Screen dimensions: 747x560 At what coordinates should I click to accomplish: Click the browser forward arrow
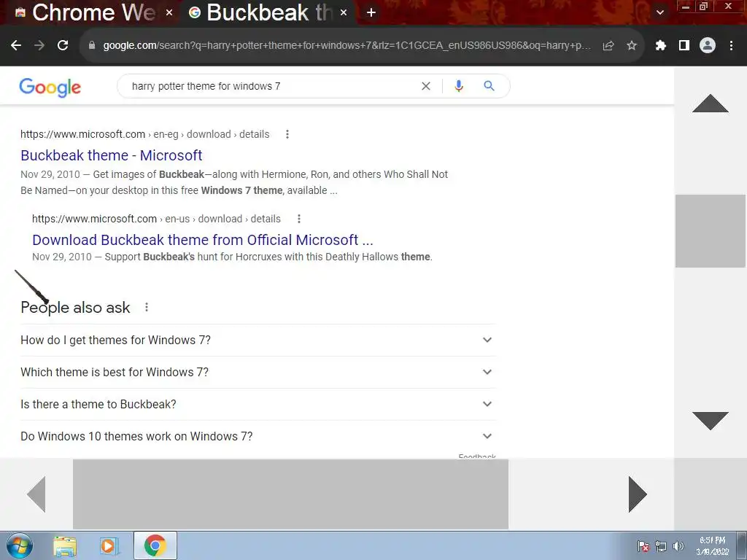39,45
